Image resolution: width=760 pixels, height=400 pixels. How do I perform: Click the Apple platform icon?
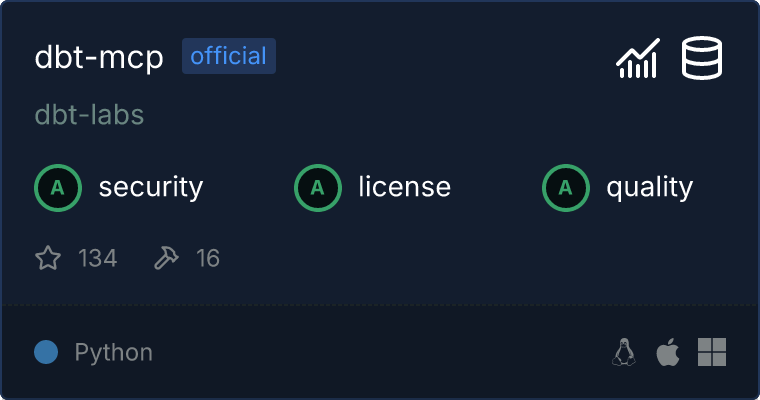coord(667,352)
